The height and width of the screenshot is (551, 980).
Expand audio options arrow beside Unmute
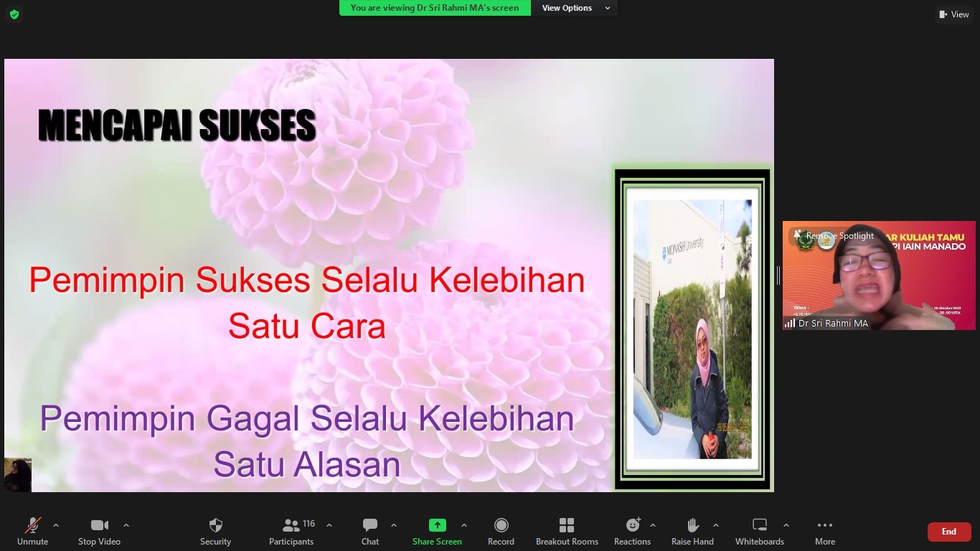(56, 525)
